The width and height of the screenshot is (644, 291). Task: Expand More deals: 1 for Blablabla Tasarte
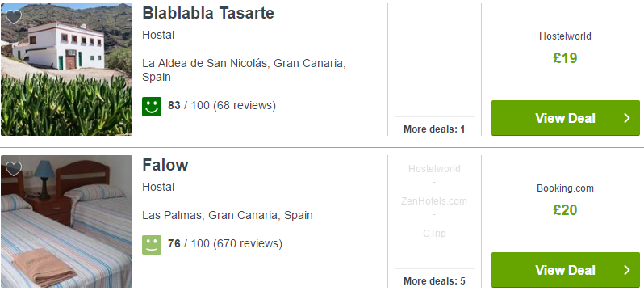(x=434, y=129)
